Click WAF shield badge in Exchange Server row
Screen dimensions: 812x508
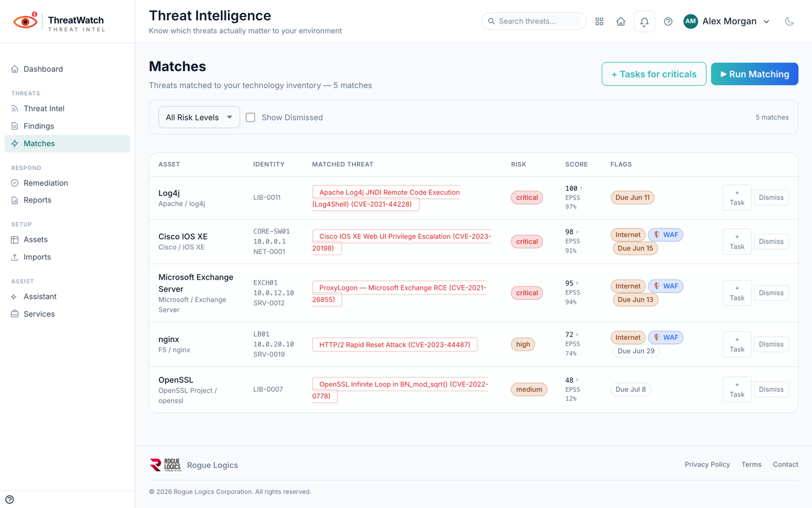click(665, 286)
